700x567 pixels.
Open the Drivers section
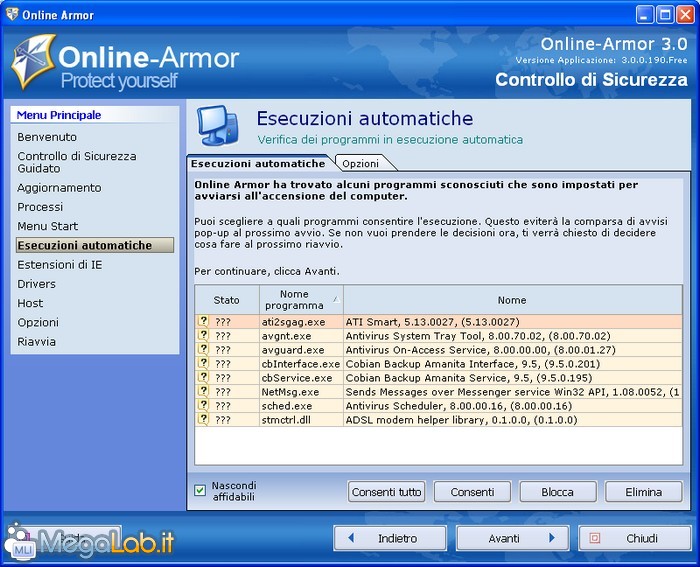click(x=37, y=284)
